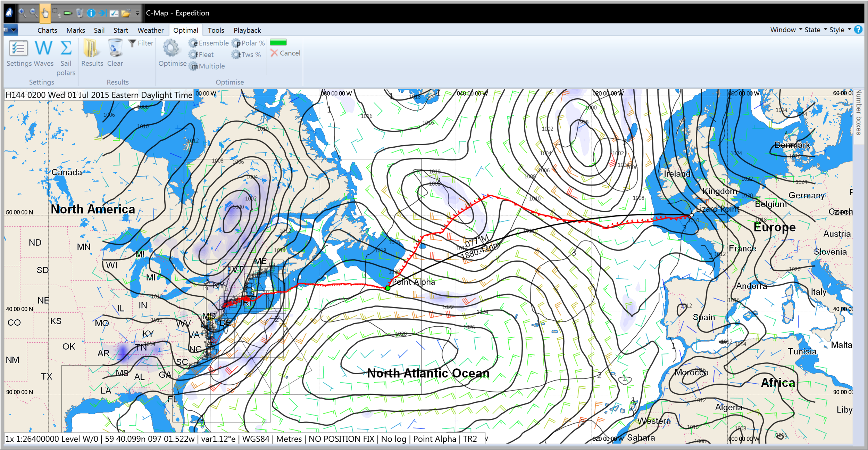Viewport: 868px width, 450px height.
Task: Click the Europe map label
Action: tap(775, 227)
